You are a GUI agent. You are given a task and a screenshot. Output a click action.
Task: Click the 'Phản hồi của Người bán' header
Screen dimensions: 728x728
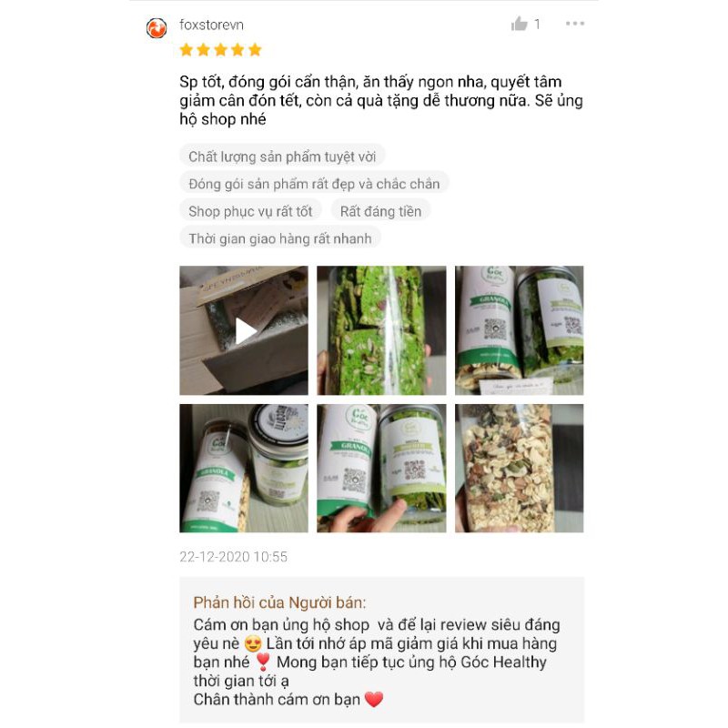(x=279, y=602)
